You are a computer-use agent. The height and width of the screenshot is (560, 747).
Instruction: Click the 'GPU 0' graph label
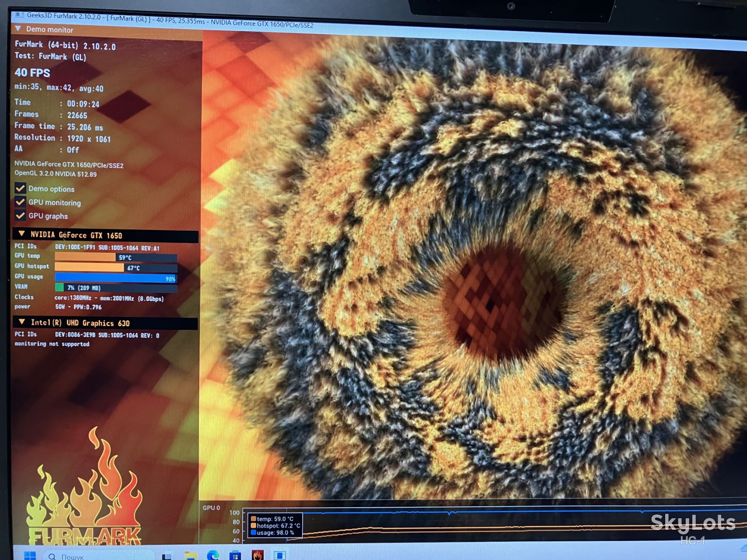click(211, 508)
